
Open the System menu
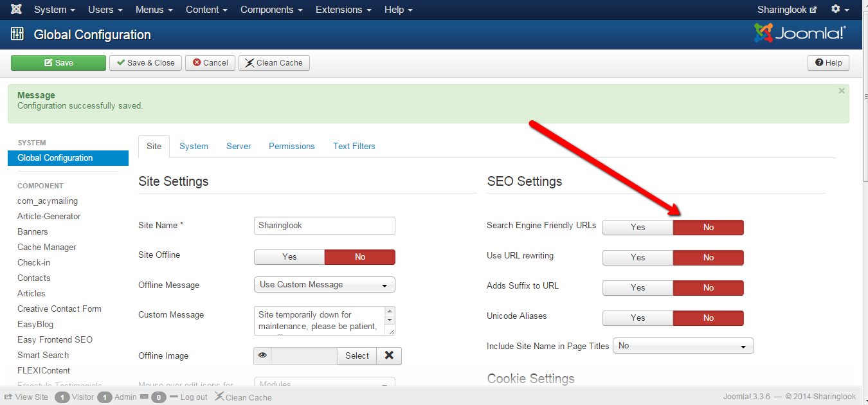point(55,10)
